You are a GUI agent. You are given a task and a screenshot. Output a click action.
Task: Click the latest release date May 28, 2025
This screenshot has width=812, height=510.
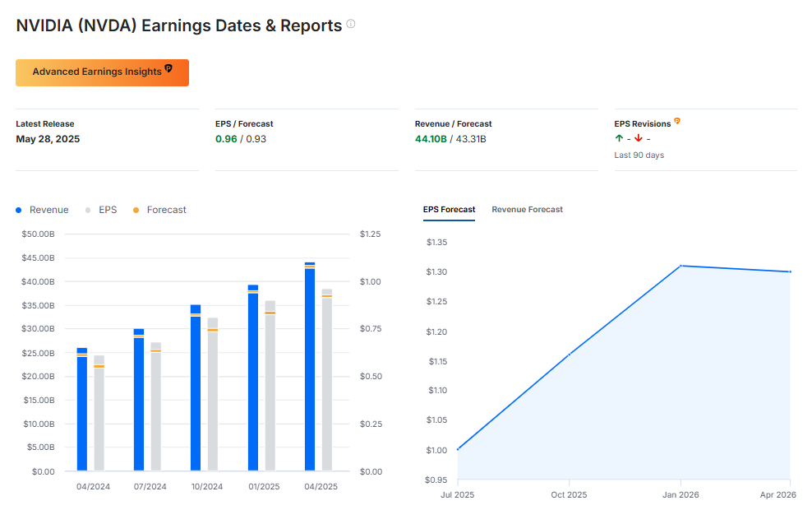48,139
